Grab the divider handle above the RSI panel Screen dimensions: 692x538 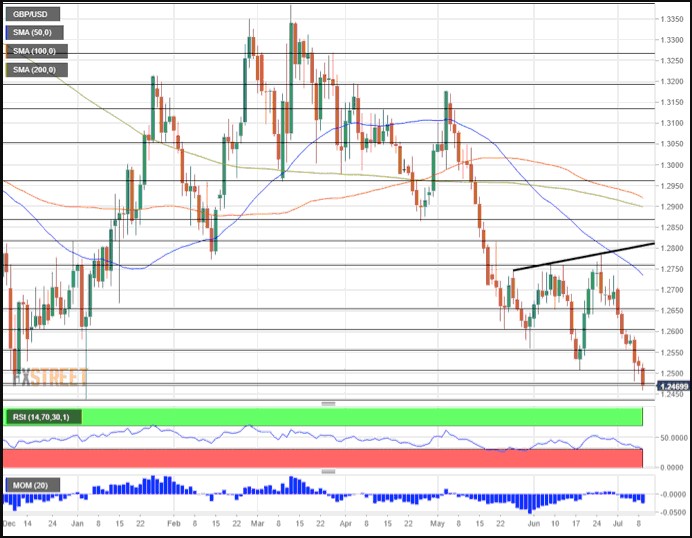[x=327, y=403]
